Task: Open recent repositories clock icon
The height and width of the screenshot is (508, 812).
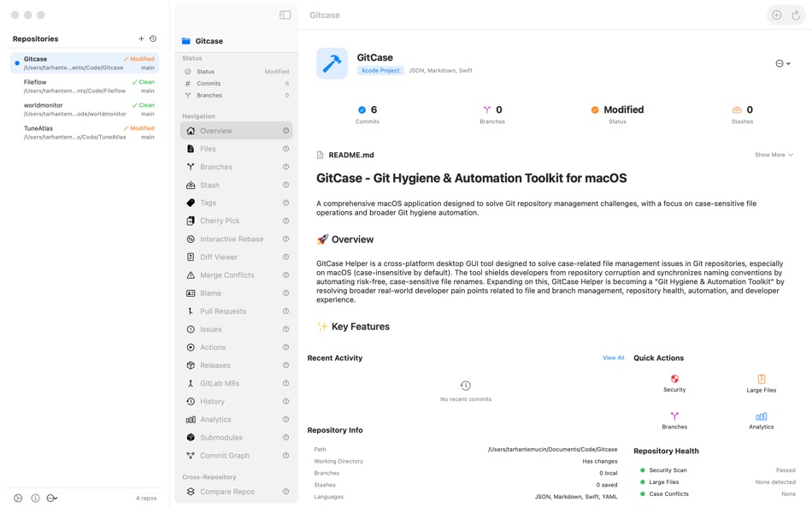Action: click(153, 38)
